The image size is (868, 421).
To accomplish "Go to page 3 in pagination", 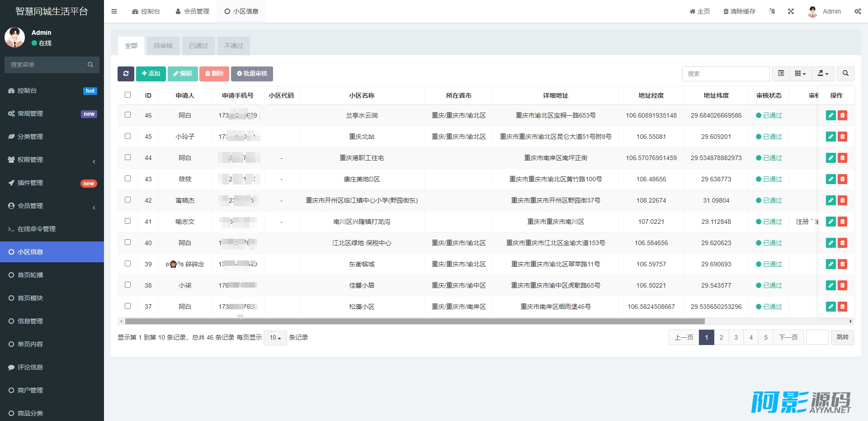I will click(736, 337).
